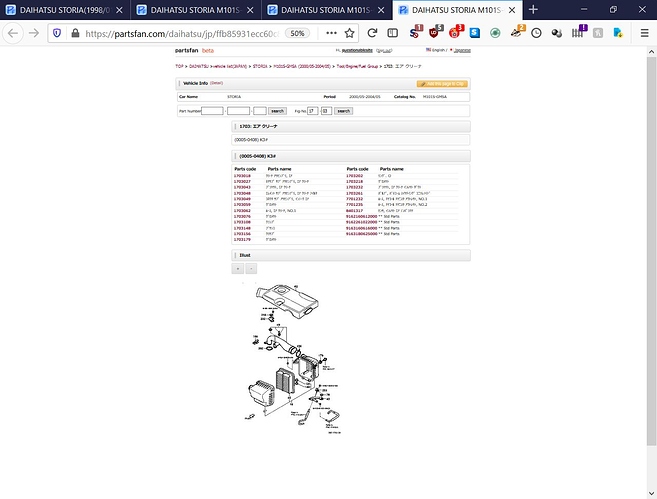Open the red extension with badge 3
Image resolution: width=657 pixels, height=499 pixels.
point(455,32)
